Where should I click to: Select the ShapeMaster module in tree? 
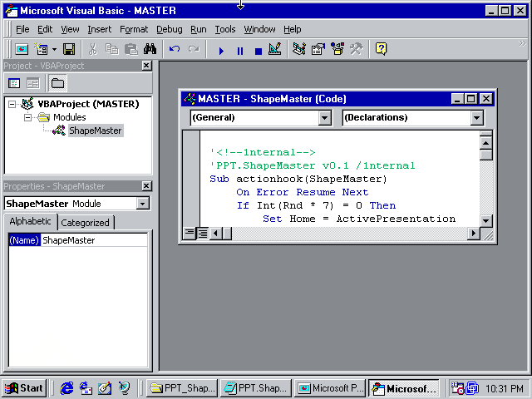(x=96, y=131)
